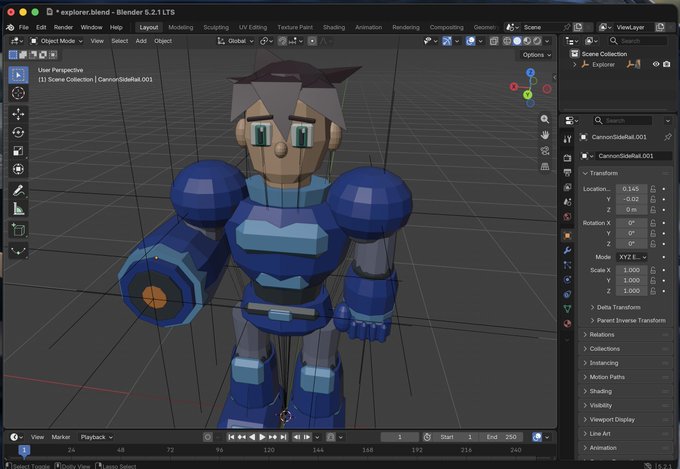This screenshot has width=680, height=469.
Task: Select the Cursor tool in toolbar
Action: coord(18,93)
